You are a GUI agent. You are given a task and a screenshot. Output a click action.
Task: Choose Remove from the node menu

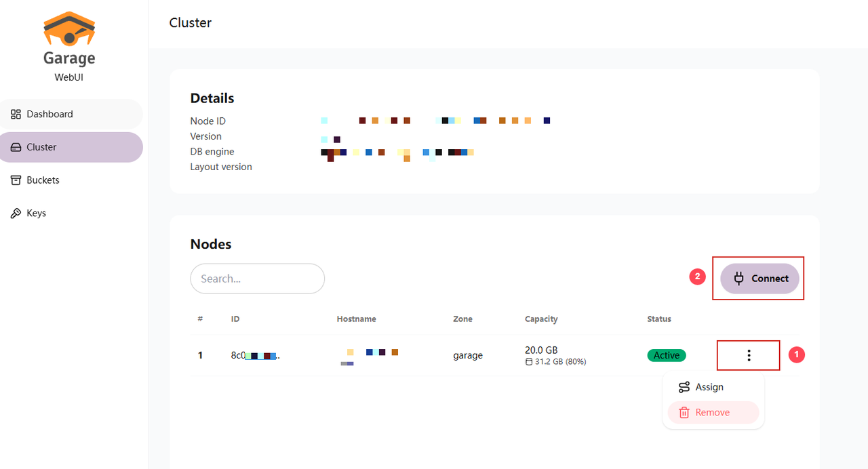tap(712, 413)
